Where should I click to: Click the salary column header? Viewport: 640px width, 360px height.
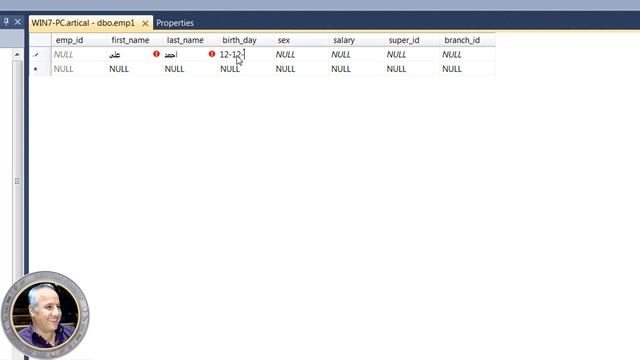357,40
